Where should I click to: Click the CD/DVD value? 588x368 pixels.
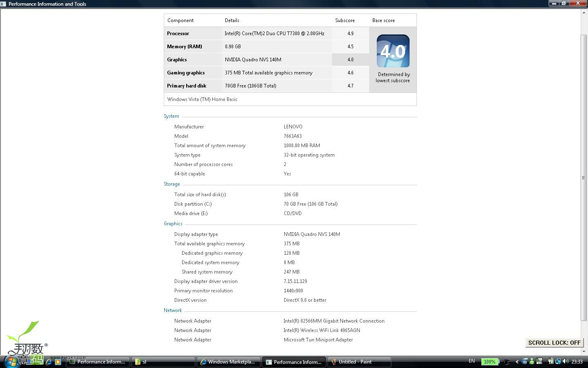[293, 213]
